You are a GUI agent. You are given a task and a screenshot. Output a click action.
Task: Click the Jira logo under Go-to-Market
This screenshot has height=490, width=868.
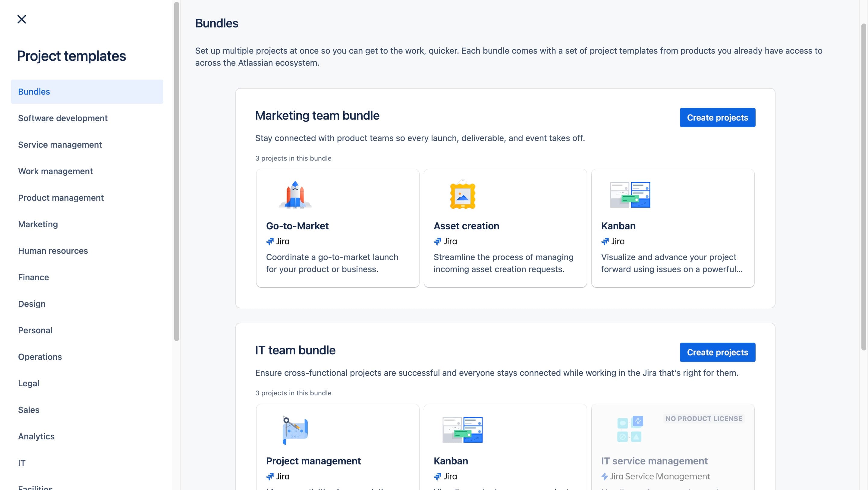[270, 241]
